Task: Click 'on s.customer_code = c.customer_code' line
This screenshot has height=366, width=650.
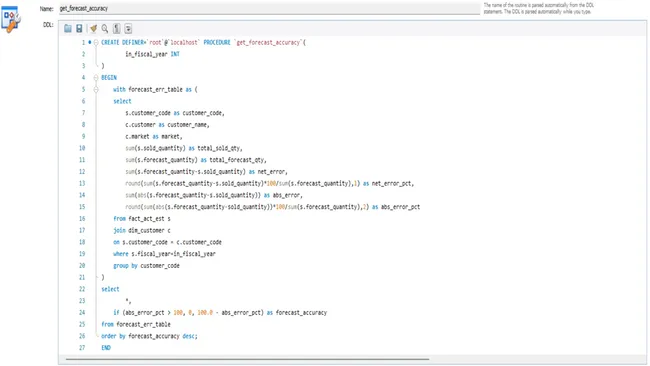Action: pos(167,242)
